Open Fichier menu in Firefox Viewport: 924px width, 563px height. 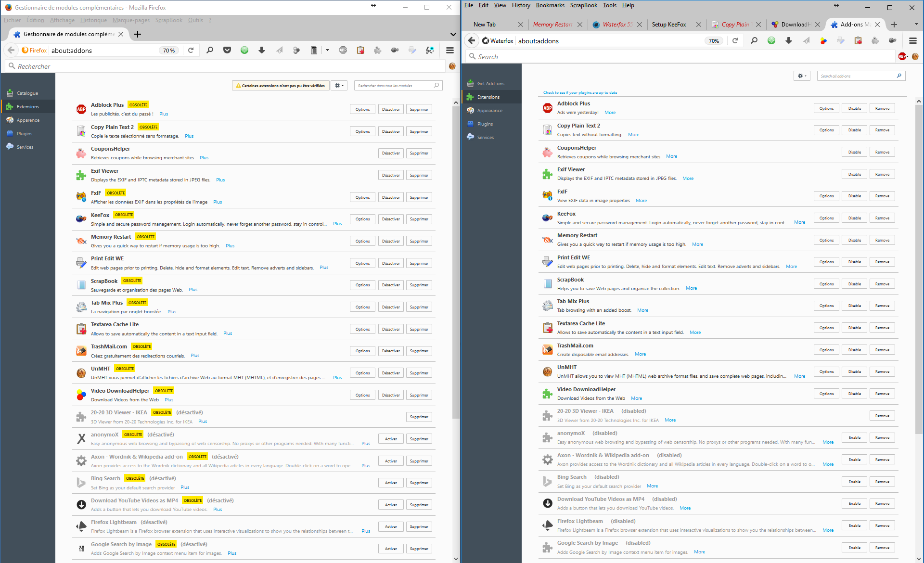(x=13, y=20)
